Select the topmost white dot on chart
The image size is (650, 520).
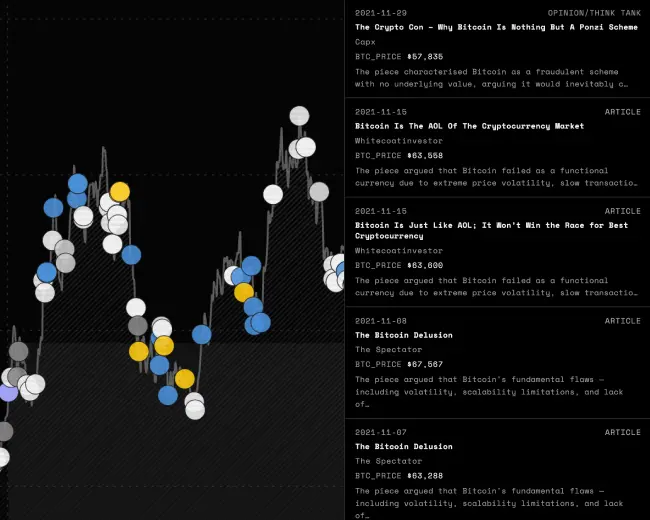coord(299,116)
